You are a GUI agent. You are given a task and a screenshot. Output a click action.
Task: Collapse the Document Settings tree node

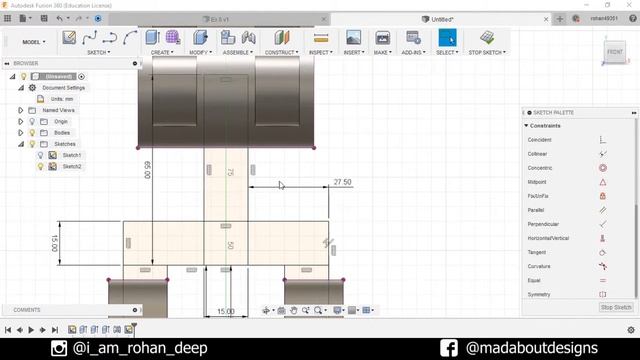coord(20,88)
